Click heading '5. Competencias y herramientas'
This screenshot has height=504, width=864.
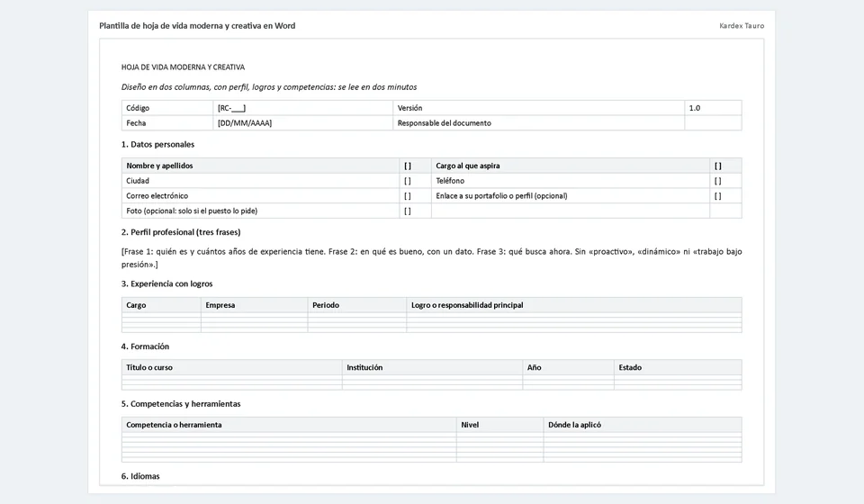(x=181, y=404)
